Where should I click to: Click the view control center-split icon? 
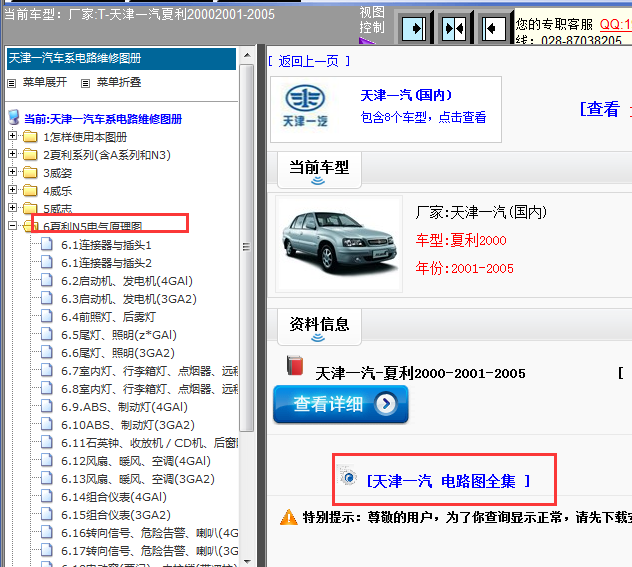pyautogui.click(x=454, y=29)
